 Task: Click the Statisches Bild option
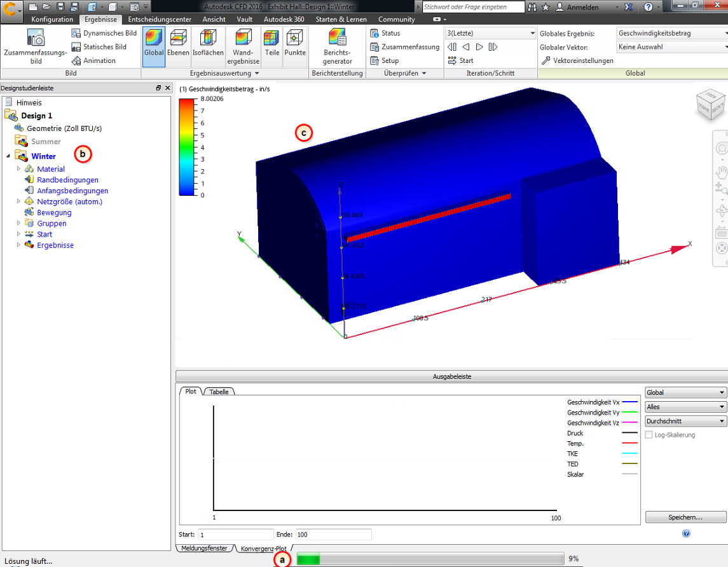[99, 47]
